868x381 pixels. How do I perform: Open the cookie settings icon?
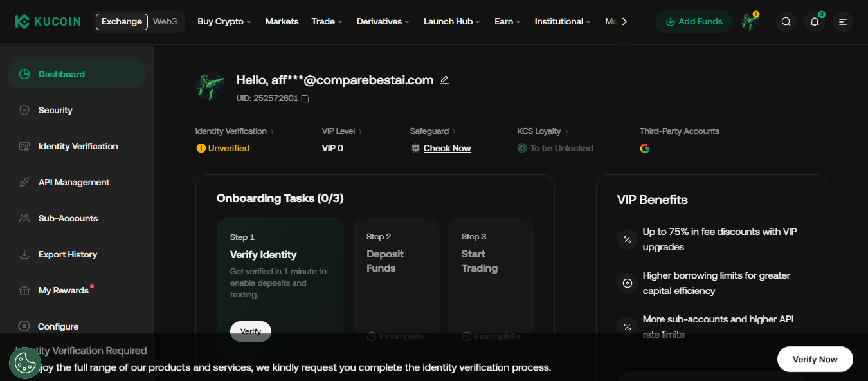coord(25,363)
